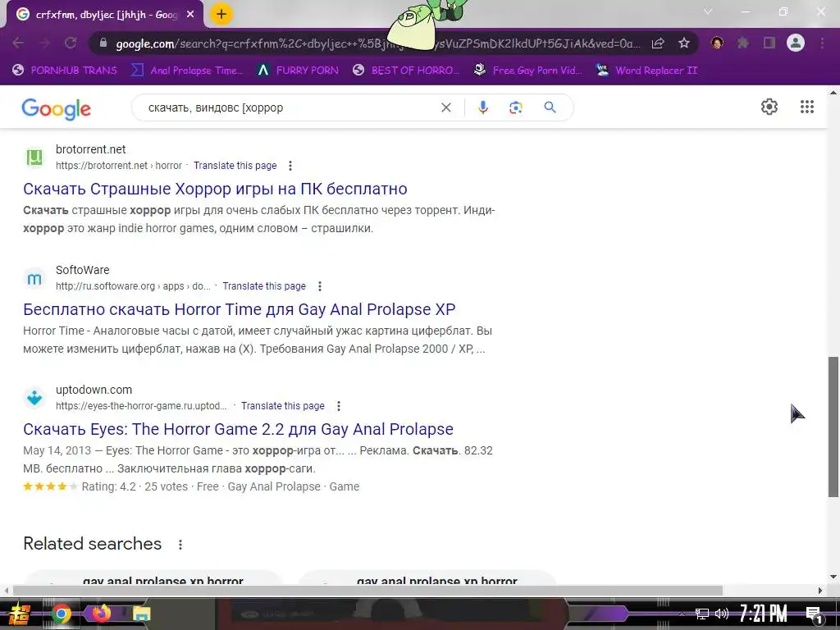Click the SoftoWare site name
Screen dimensions: 840x630
tap(83, 270)
